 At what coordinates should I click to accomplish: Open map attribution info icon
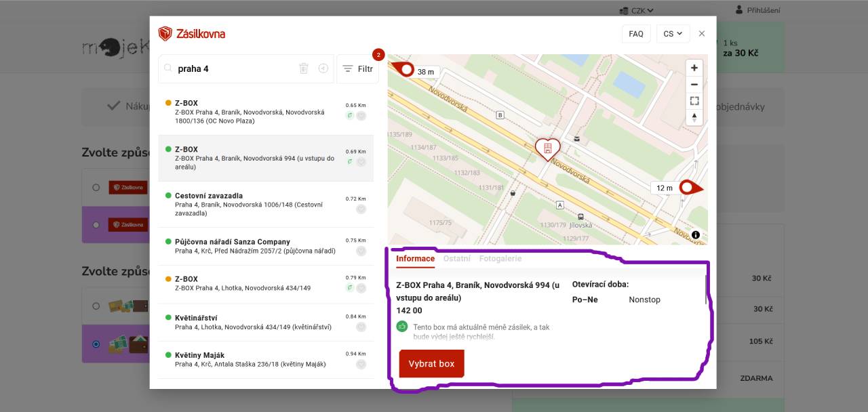(696, 235)
